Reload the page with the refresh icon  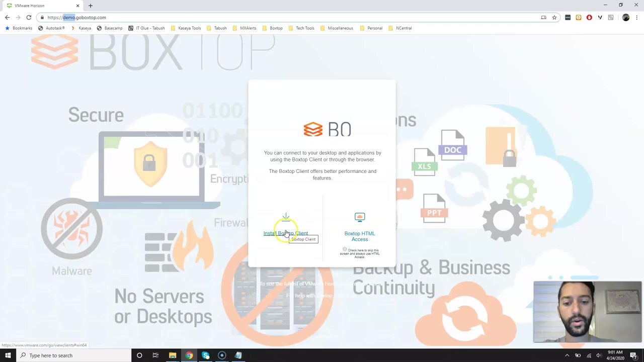(29, 18)
